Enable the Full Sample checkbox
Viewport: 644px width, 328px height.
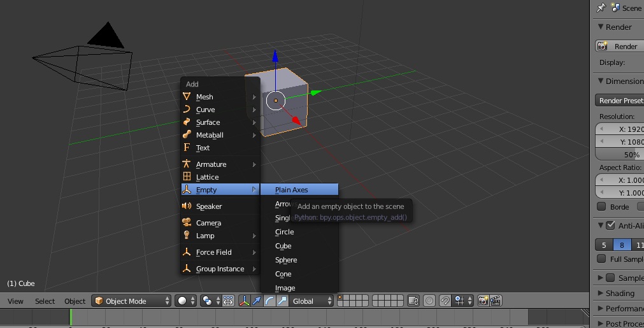click(601, 259)
